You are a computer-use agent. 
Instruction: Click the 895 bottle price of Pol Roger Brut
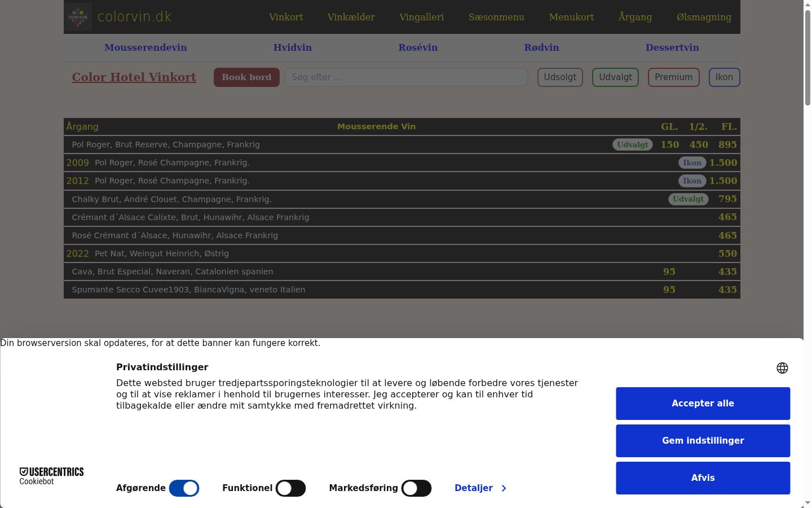[727, 144]
